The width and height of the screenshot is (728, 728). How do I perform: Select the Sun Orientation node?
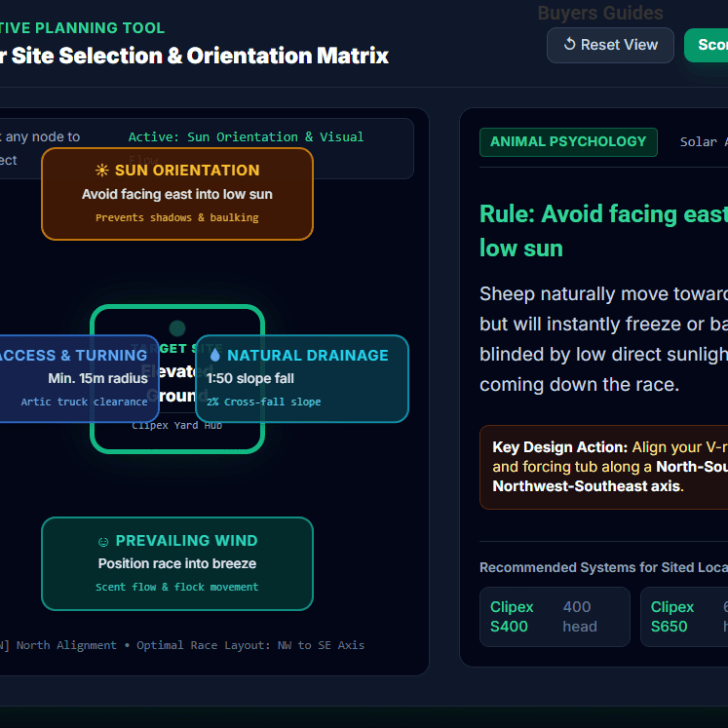point(177,194)
